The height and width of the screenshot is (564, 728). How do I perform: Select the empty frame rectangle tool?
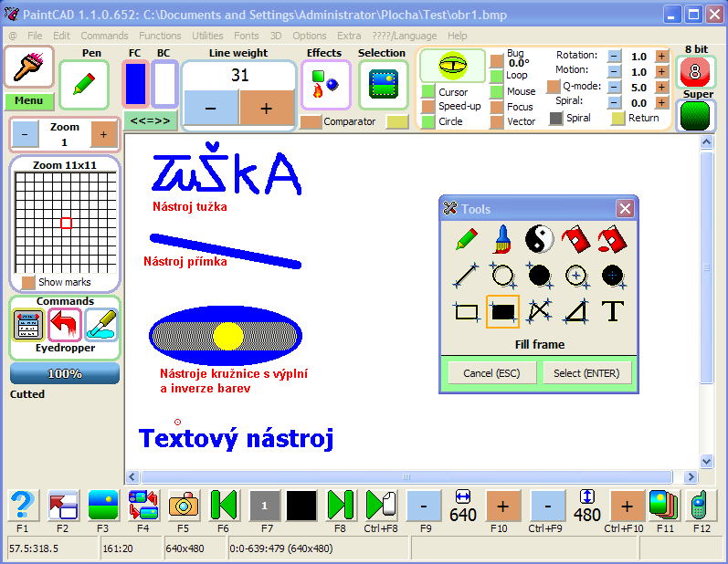[466, 311]
